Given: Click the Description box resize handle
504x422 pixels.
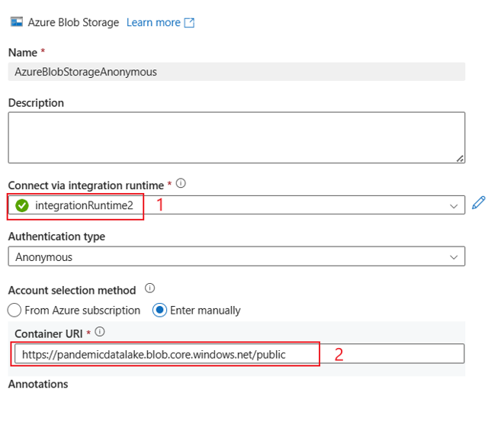Looking at the screenshot, I should [460, 158].
